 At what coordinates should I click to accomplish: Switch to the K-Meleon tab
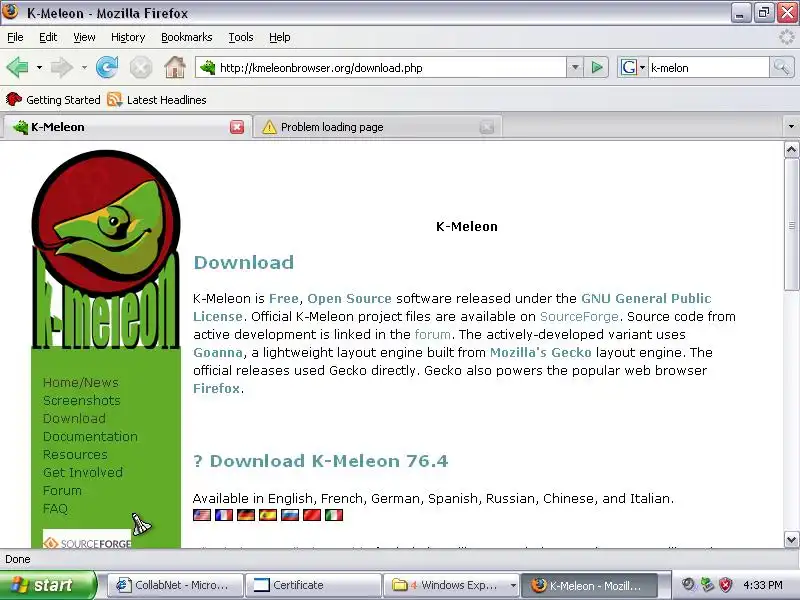pyautogui.click(x=126, y=127)
